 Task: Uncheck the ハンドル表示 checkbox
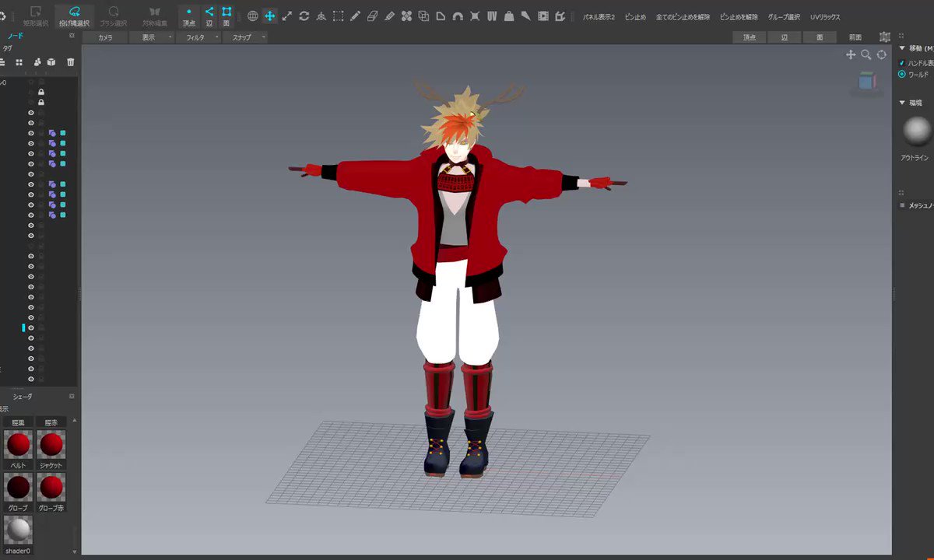click(902, 63)
